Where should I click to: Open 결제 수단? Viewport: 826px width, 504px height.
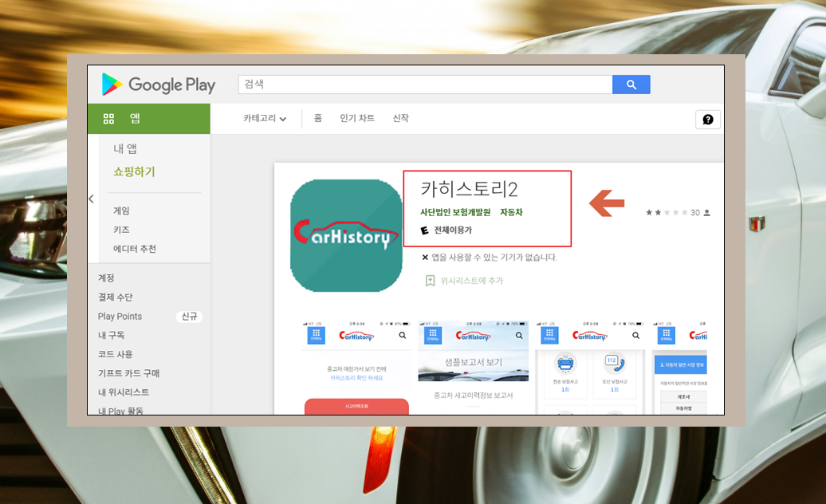116,297
